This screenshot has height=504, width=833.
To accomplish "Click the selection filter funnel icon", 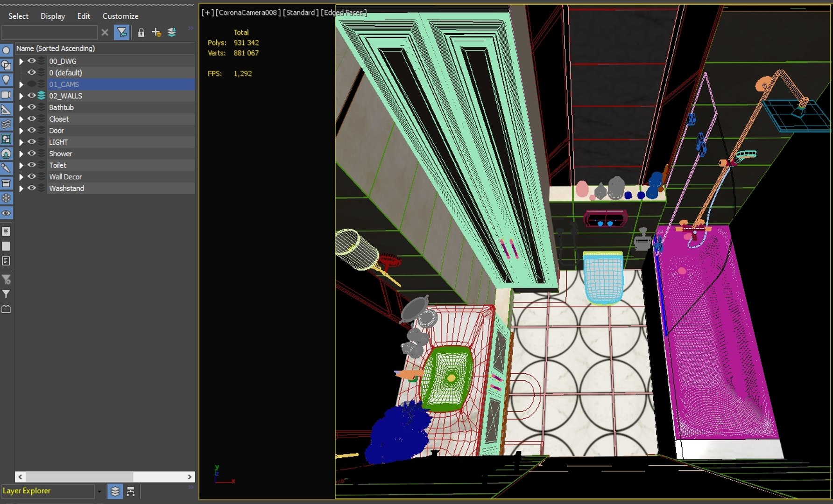I will coord(122,32).
